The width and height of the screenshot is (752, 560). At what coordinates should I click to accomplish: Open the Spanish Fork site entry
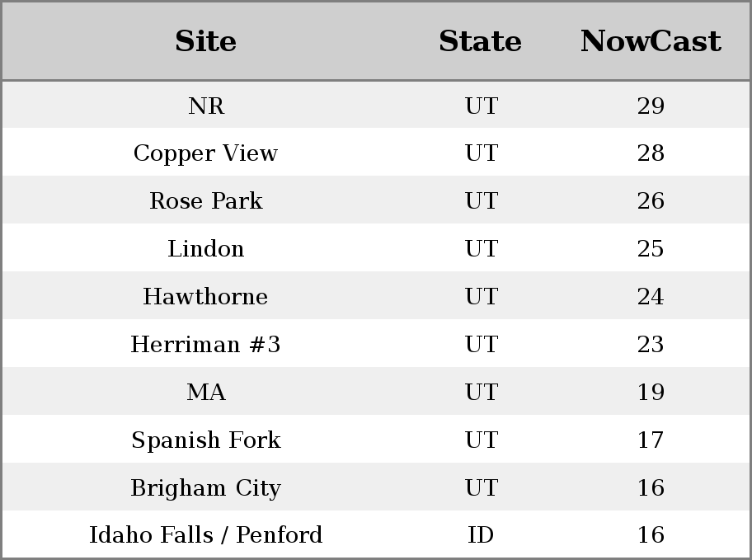205,440
